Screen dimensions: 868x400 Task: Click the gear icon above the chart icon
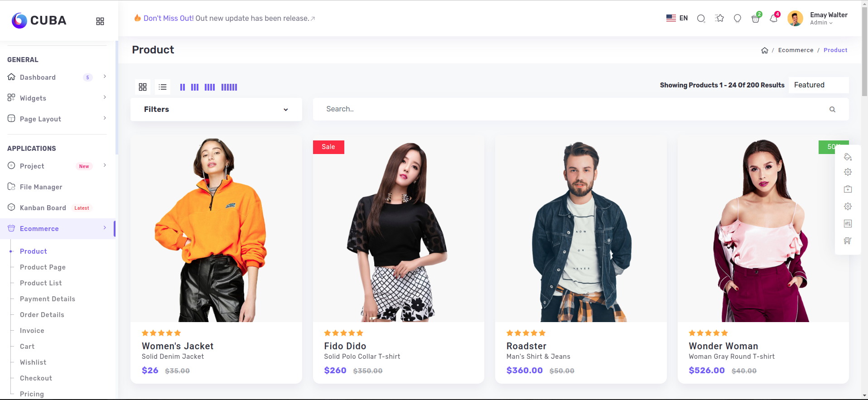click(x=848, y=207)
